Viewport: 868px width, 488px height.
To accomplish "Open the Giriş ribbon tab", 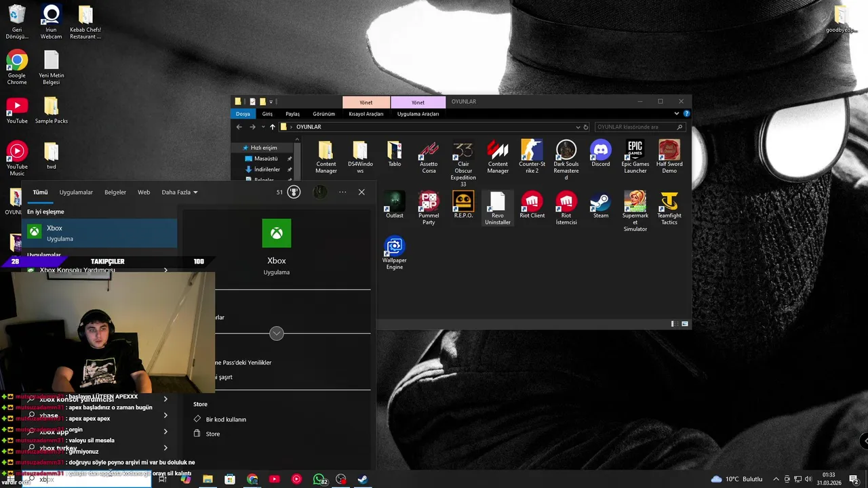I will pyautogui.click(x=267, y=114).
